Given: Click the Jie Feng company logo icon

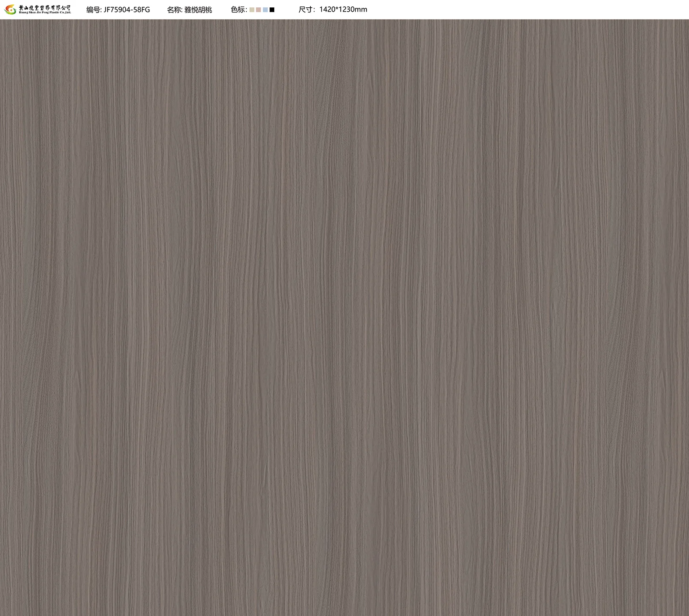Looking at the screenshot, I should pos(10,9).
